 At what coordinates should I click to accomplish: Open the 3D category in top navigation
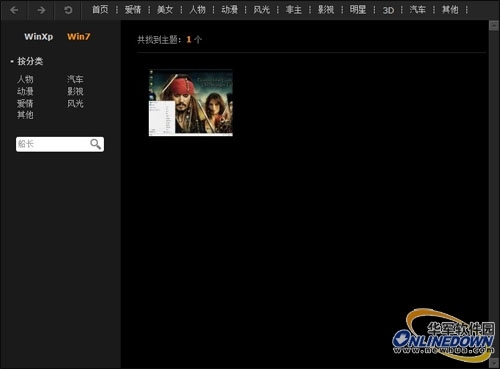click(x=388, y=10)
